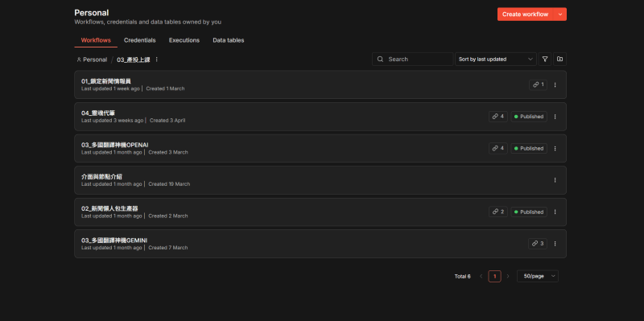The image size is (644, 321).
Task: Switch to the Credentials tab
Action: click(x=139, y=40)
